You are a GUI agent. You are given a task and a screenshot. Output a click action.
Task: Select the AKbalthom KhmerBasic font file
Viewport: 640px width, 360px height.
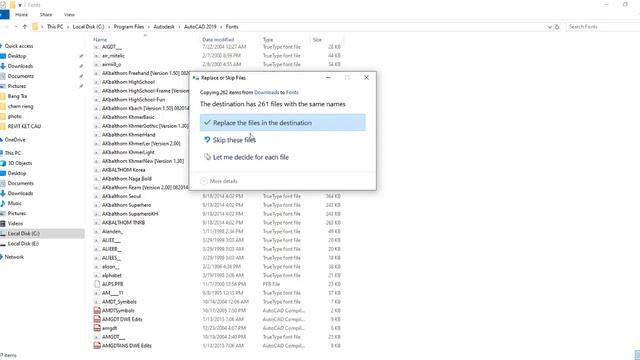[128, 117]
